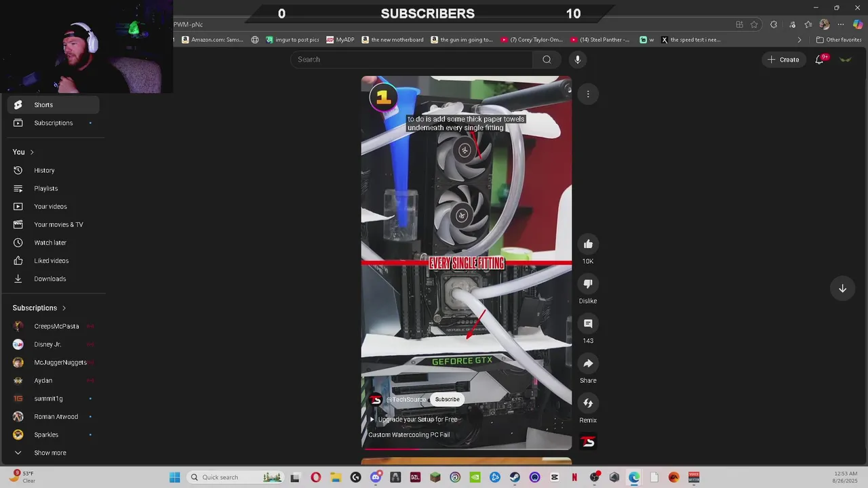Image resolution: width=868 pixels, height=488 pixels.
Task: Launch Steam from taskbar
Action: pos(515,477)
